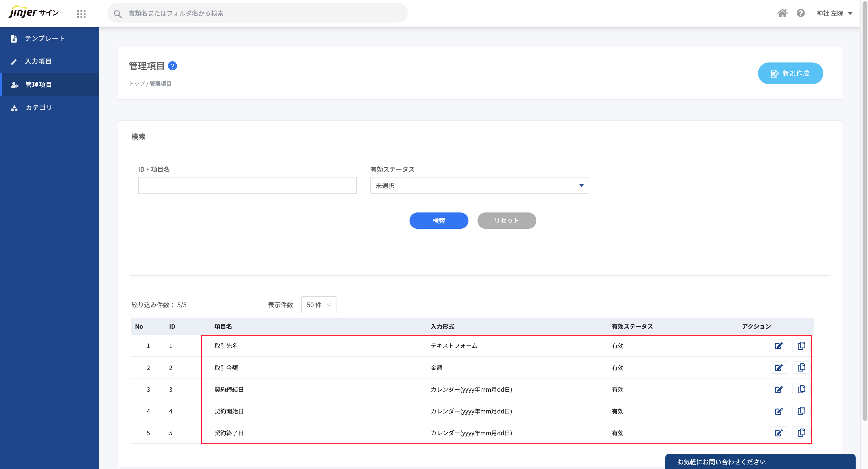Focus the ID・項目名 input field

pyautogui.click(x=247, y=186)
